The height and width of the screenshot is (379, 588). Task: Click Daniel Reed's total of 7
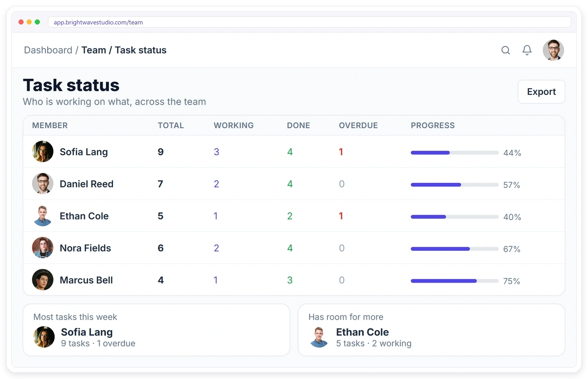[x=160, y=184]
